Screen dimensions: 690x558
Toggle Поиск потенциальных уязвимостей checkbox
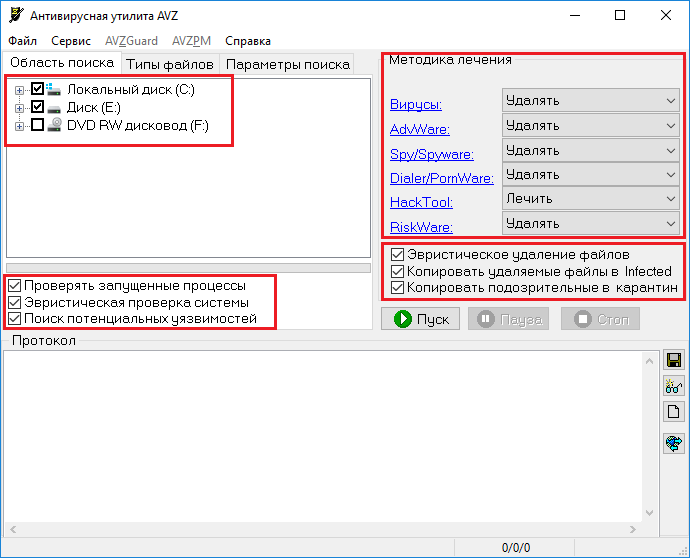(15, 319)
